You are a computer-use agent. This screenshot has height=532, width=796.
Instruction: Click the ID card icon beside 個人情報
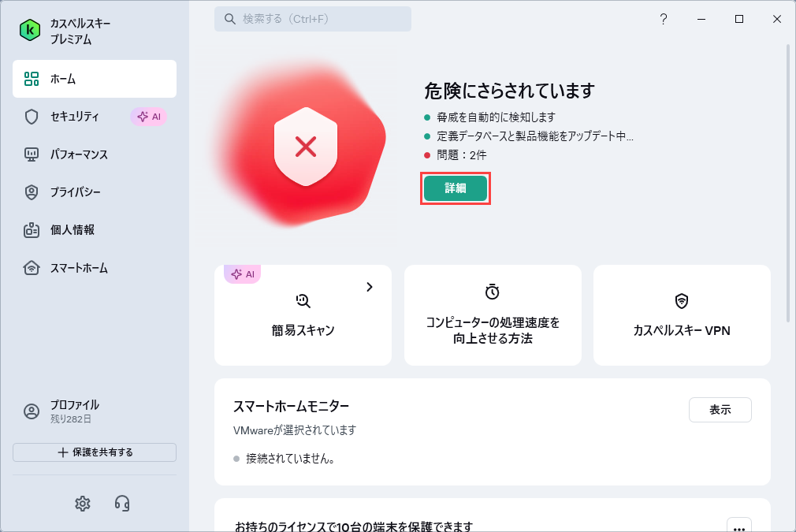(32, 230)
